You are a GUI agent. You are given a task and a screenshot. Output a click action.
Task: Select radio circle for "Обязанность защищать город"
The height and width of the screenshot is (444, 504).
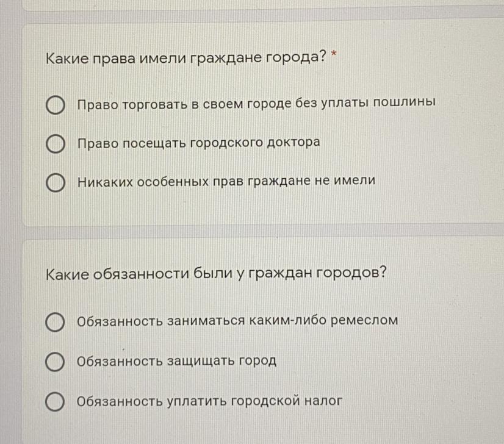(x=55, y=362)
